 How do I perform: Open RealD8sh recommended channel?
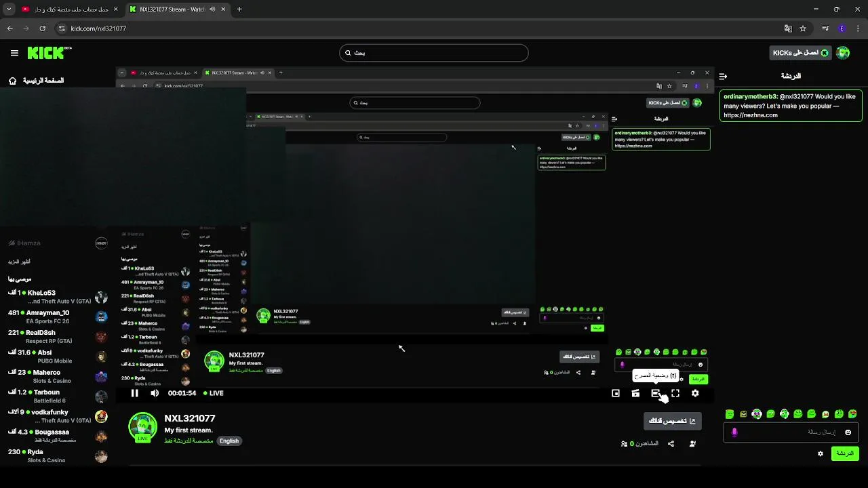click(x=58, y=337)
